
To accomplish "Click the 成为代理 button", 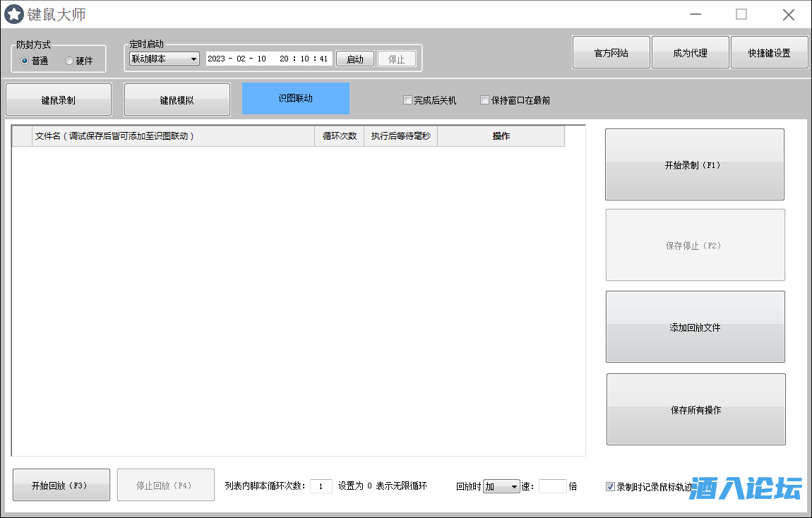I will point(690,53).
